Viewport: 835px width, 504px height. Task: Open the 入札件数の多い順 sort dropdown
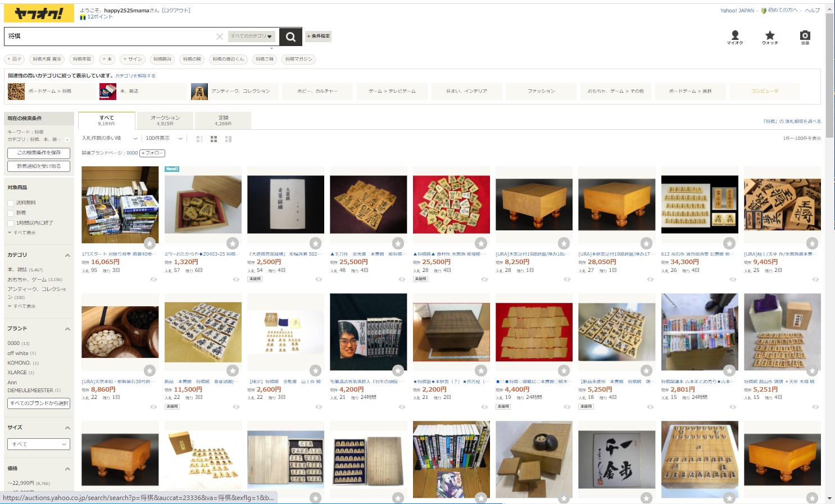110,138
